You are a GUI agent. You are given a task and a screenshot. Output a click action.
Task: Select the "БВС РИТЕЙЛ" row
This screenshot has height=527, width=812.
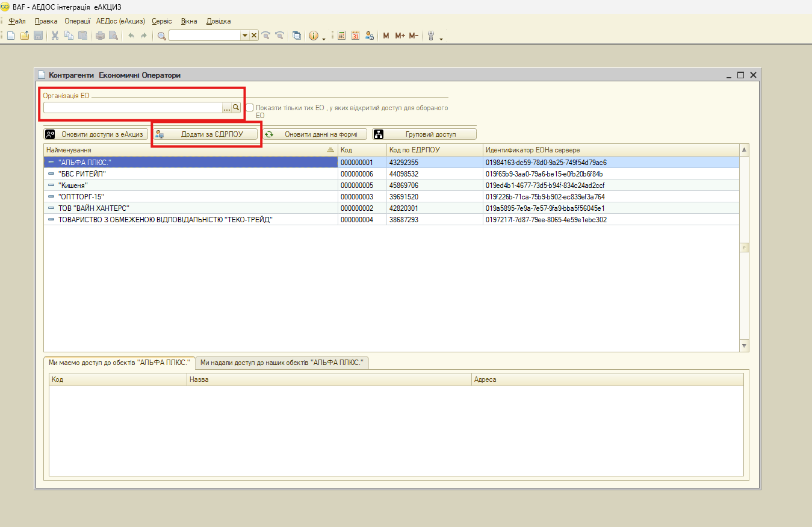coord(391,174)
